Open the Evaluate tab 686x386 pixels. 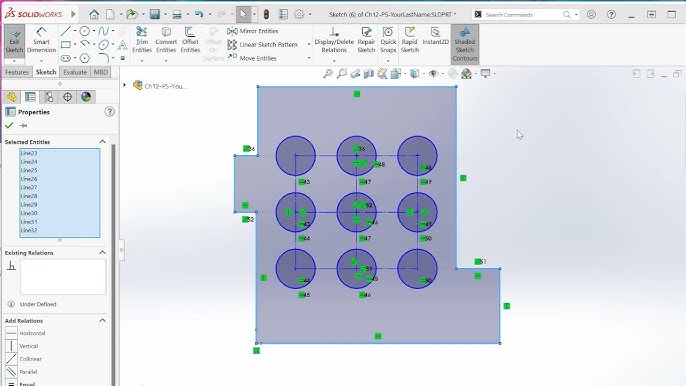tap(75, 72)
